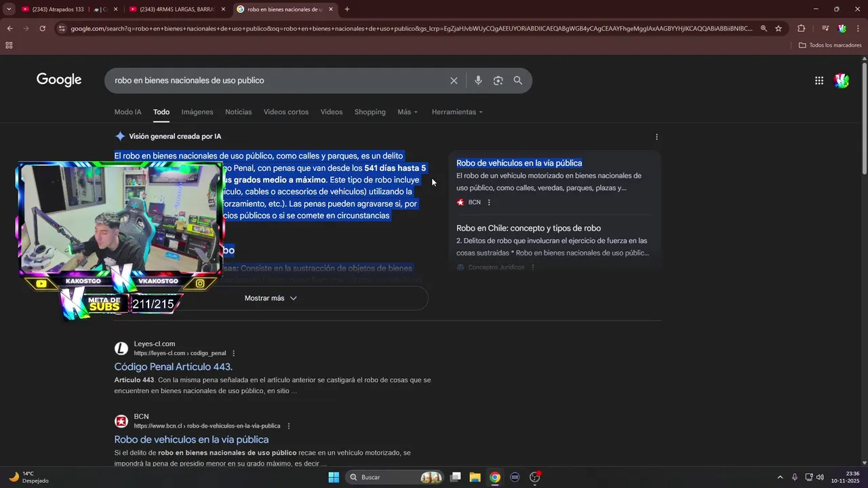Switch to the Videos cortos tab
This screenshot has height=488, width=868.
click(286, 112)
